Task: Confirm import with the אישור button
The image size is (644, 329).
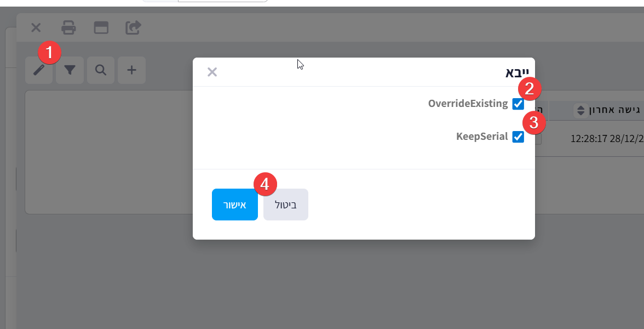Action: 234,205
